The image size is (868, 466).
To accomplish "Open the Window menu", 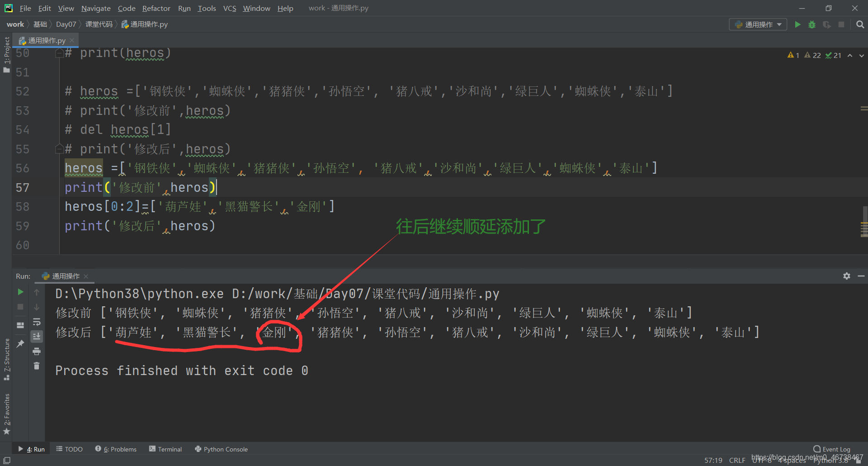I will (256, 8).
